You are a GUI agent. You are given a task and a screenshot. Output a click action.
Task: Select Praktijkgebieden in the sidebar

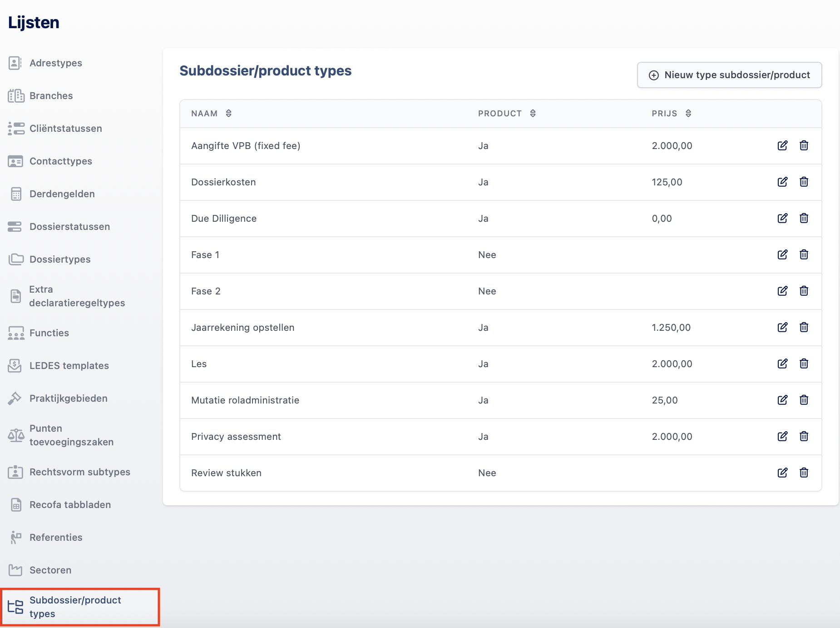[69, 399]
